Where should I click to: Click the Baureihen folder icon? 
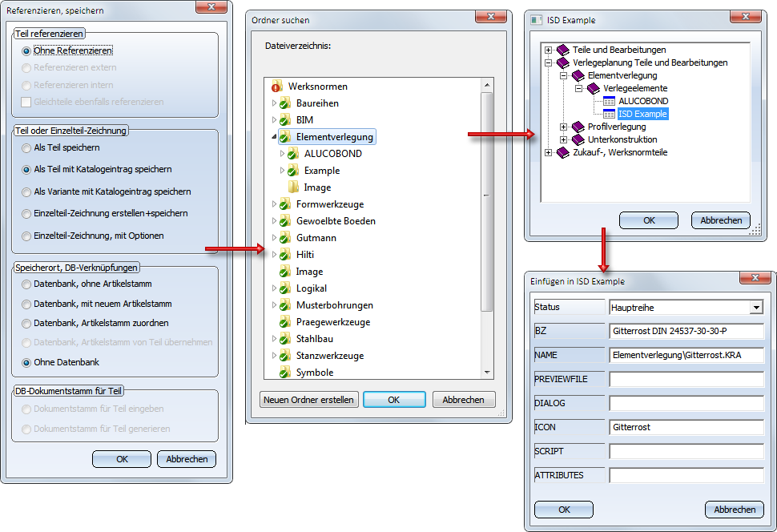(x=285, y=103)
